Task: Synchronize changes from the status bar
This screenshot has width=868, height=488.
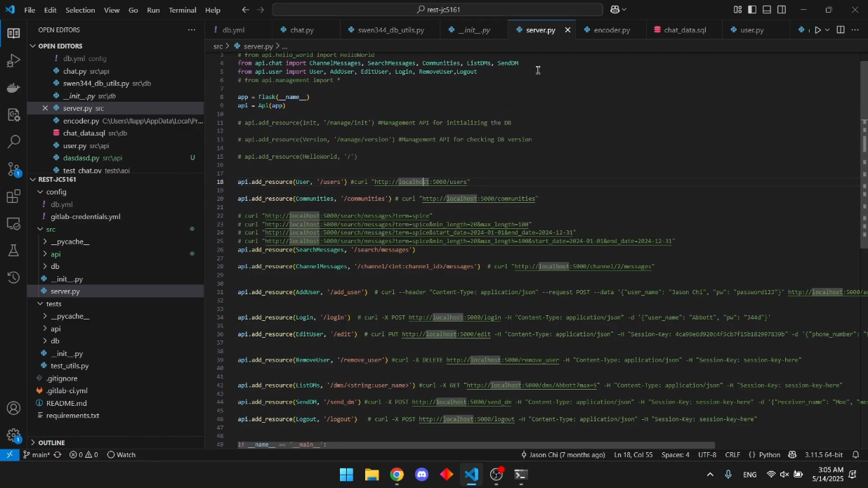Action: 57,455
